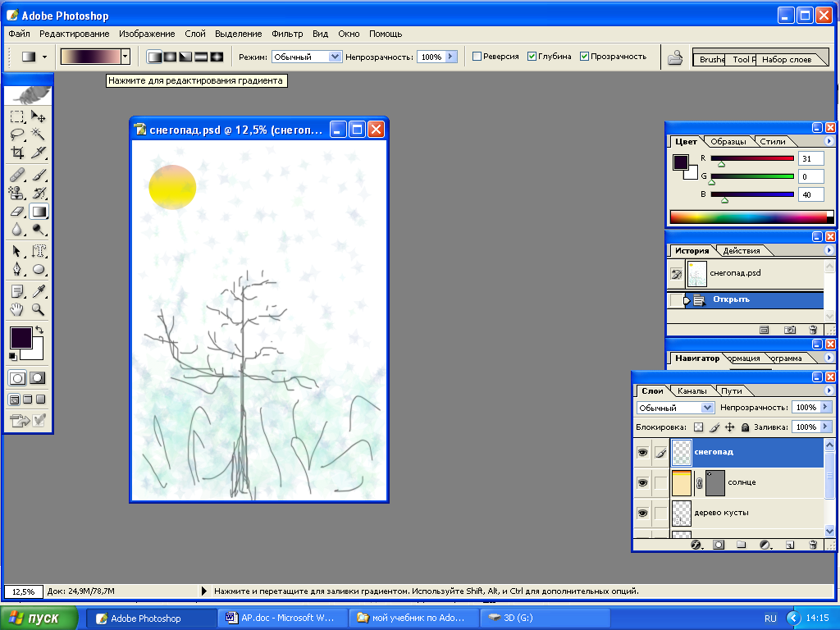Swap foreground and background colors

click(39, 330)
